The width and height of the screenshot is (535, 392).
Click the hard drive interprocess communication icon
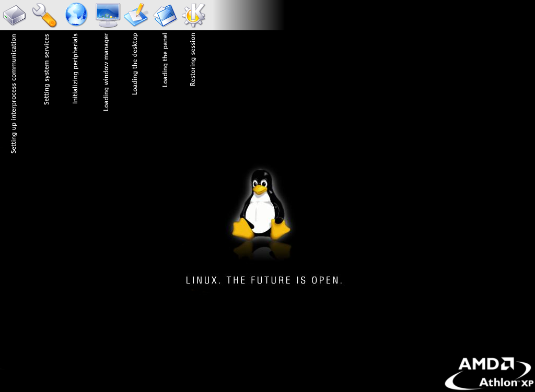(14, 15)
